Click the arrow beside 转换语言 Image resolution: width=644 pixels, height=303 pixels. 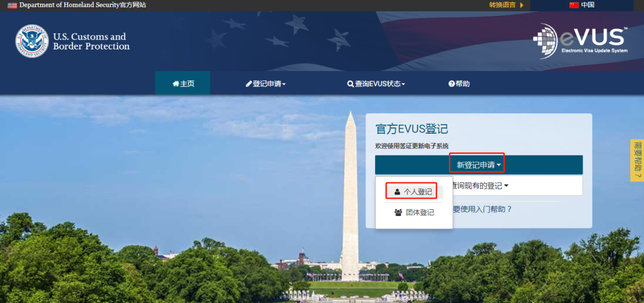pos(522,5)
